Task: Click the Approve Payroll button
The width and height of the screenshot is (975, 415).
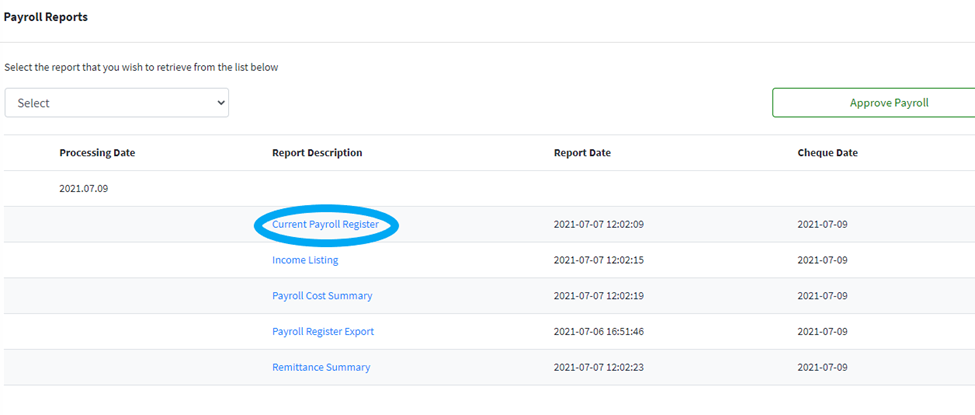Action: 872,103
